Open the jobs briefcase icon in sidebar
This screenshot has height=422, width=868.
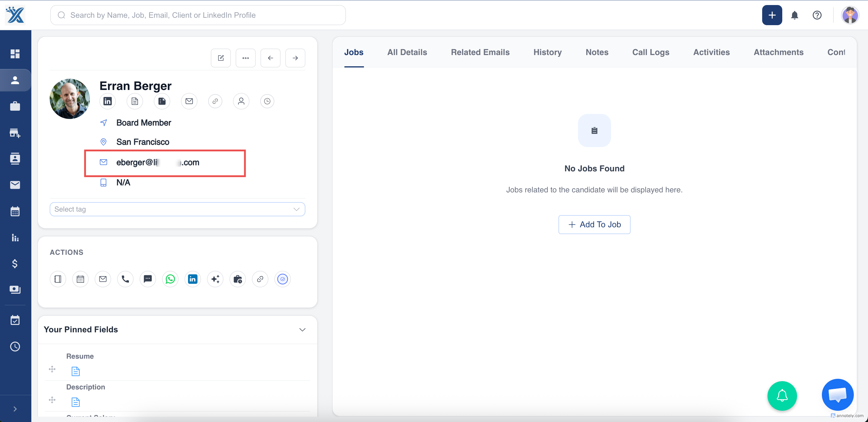tap(15, 106)
